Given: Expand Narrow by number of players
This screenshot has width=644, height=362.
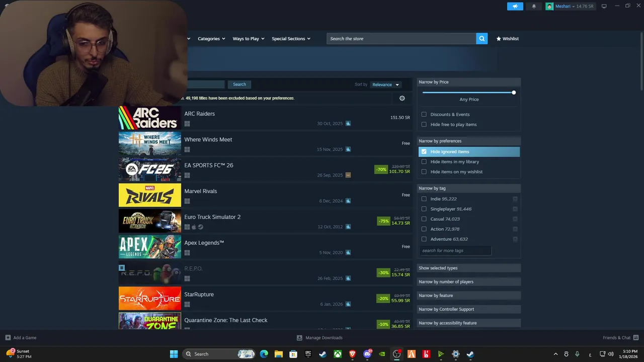Looking at the screenshot, I should click(469, 282).
